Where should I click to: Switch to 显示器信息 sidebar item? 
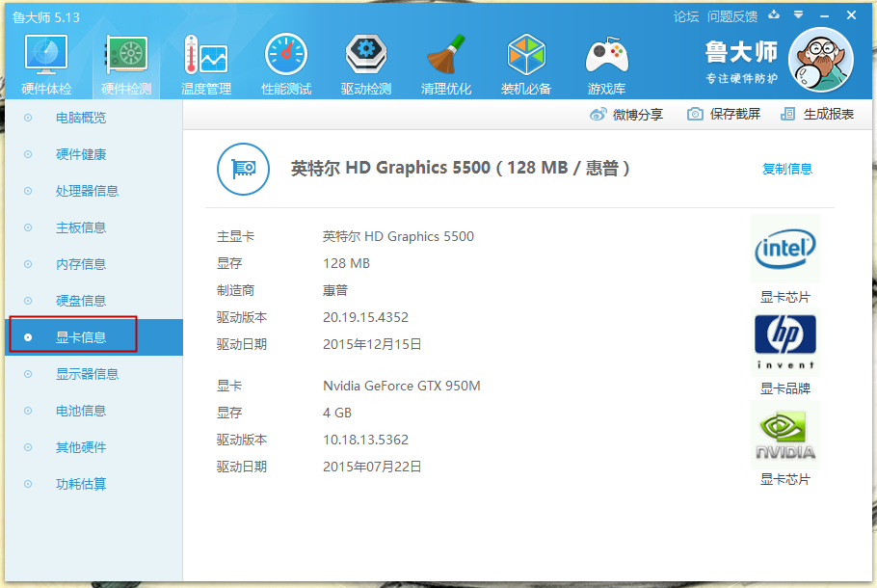pos(87,374)
